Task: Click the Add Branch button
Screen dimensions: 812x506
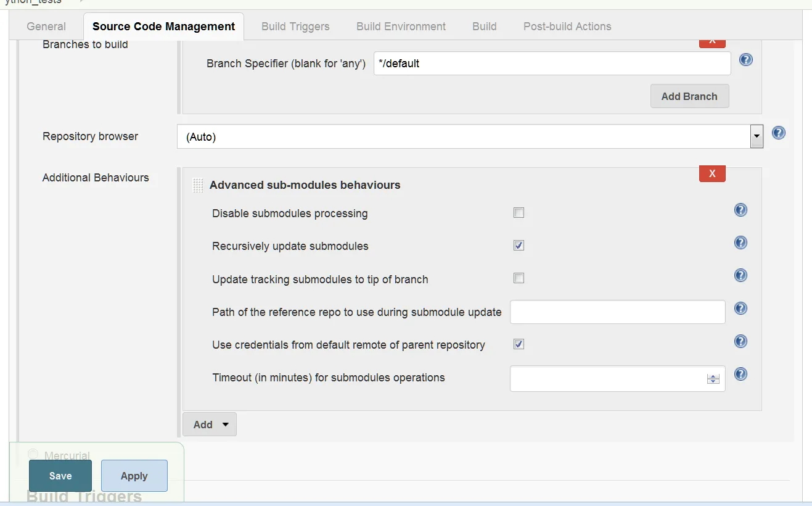Action: pyautogui.click(x=689, y=96)
